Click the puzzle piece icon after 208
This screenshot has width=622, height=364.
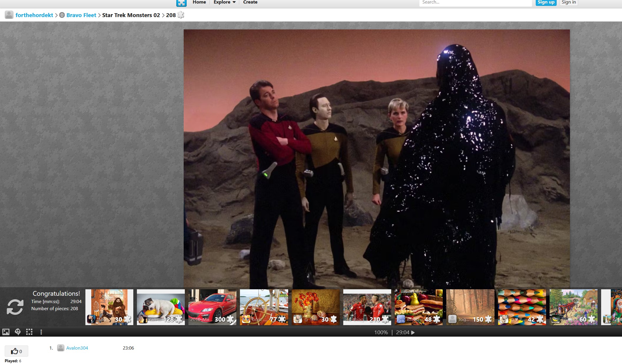tap(181, 15)
